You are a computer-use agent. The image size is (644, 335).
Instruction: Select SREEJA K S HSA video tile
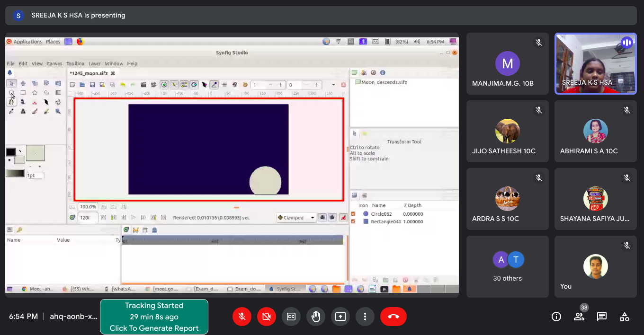click(x=595, y=63)
